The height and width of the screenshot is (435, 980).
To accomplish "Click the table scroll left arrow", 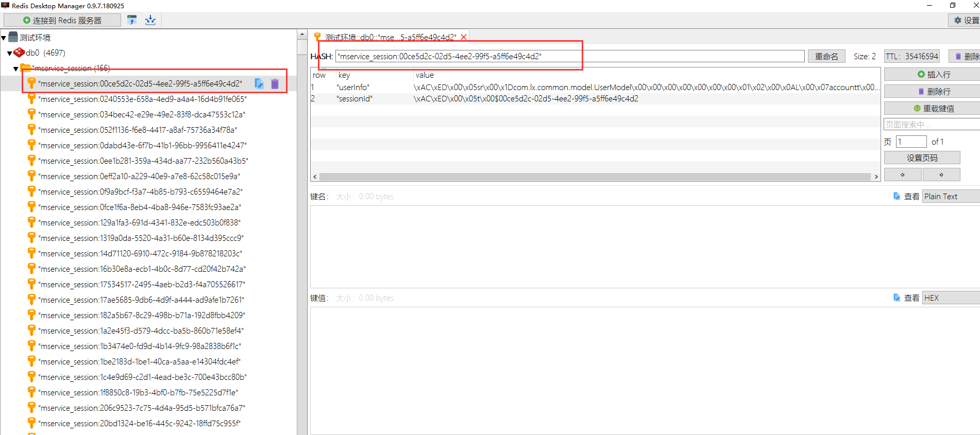I will coord(315,177).
